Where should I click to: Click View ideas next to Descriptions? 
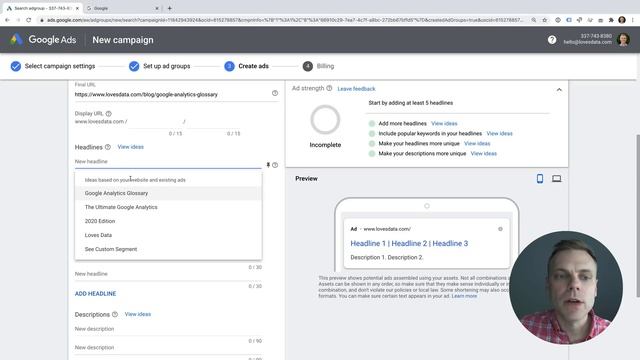coord(138,314)
